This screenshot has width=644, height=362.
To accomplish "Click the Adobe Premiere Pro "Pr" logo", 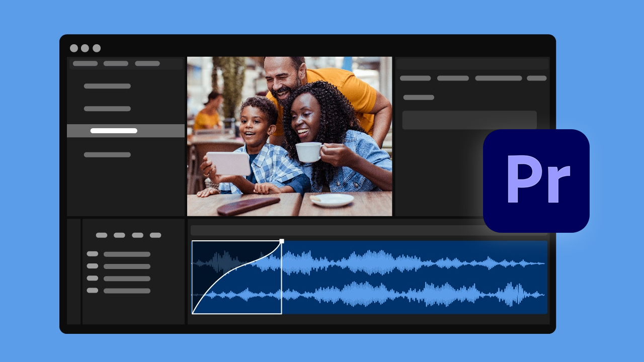I will (x=536, y=181).
